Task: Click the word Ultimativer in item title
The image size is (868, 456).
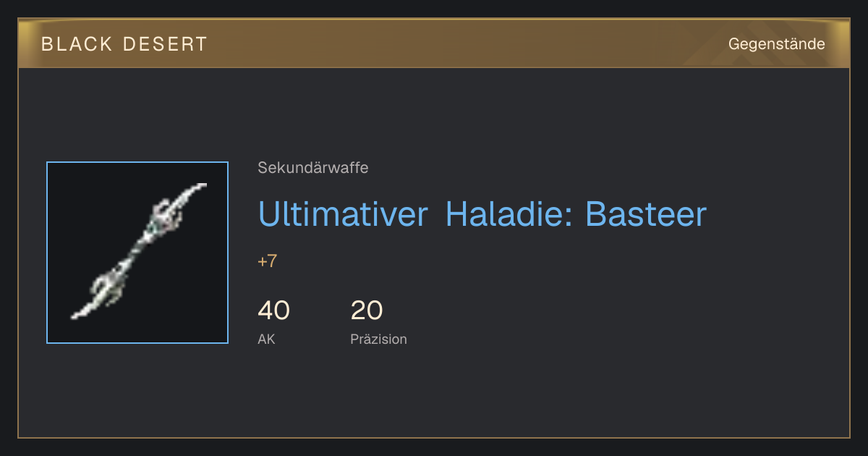Action: click(x=343, y=214)
